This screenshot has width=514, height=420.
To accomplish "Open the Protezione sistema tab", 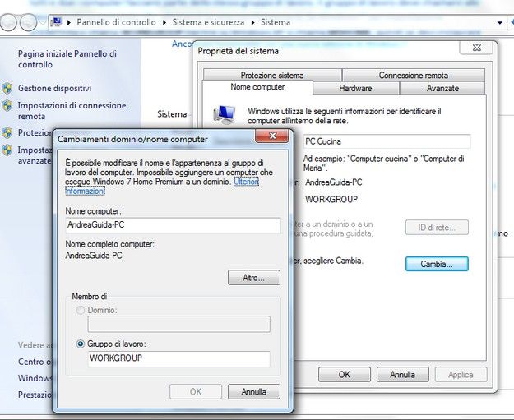I will tap(271, 75).
